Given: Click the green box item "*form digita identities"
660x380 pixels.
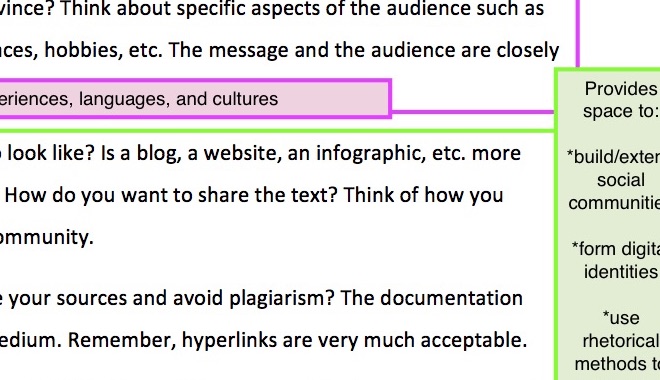Looking at the screenshot, I should pos(616,260).
